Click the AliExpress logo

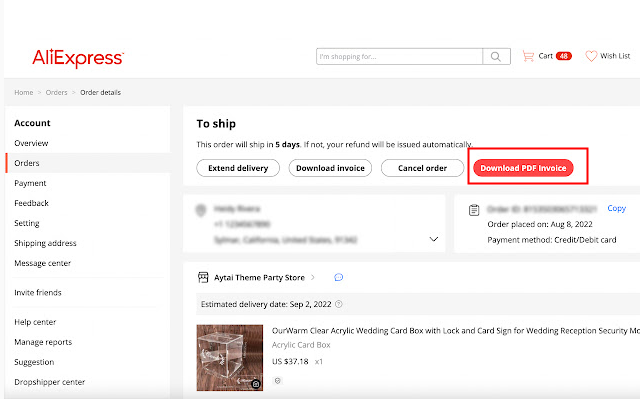[x=78, y=58]
